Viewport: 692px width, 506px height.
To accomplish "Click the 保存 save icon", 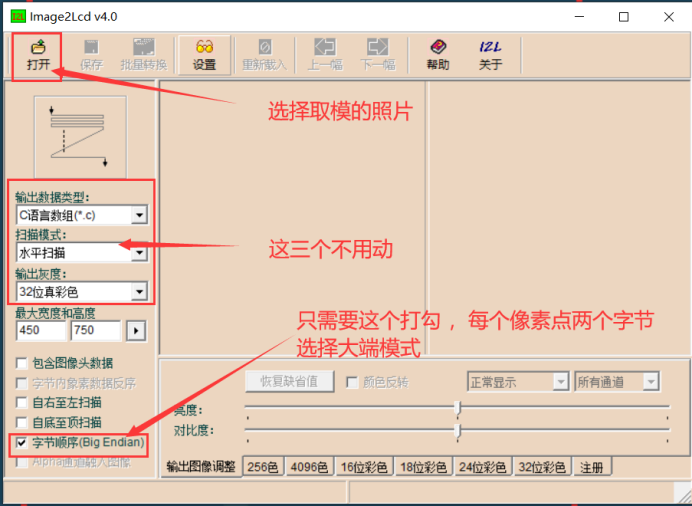I will [91, 55].
